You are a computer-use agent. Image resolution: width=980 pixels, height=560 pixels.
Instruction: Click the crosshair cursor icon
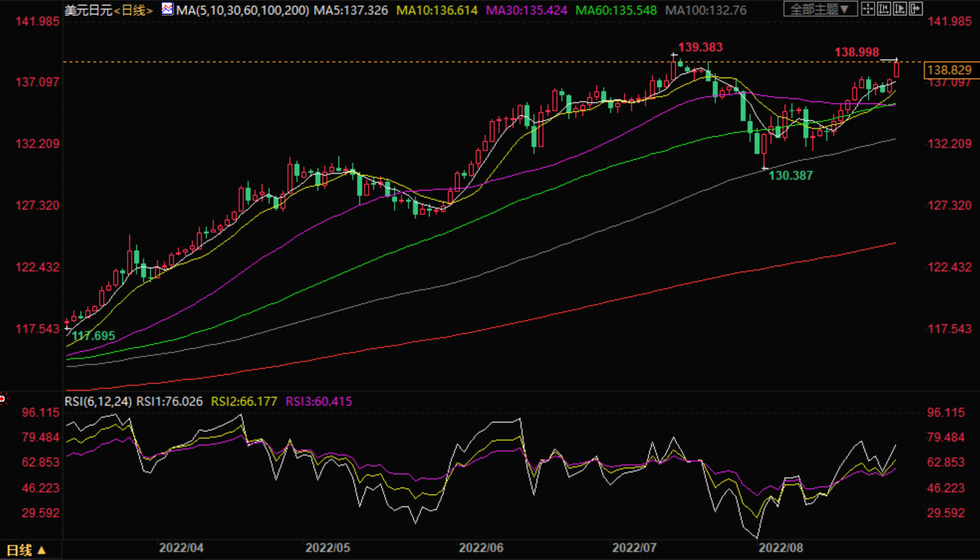[868, 9]
